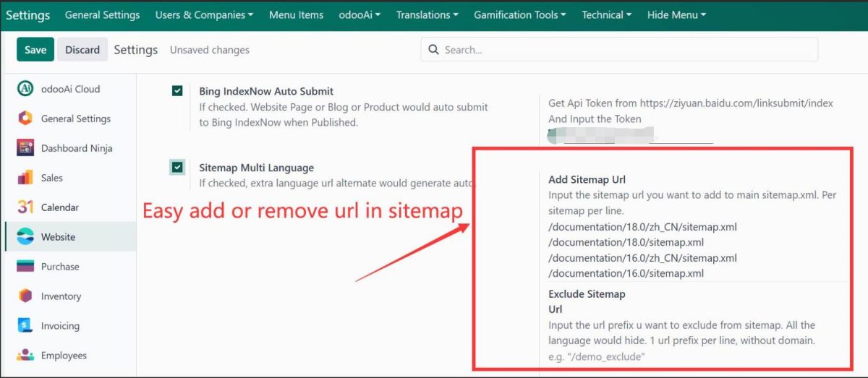The height and width of the screenshot is (378, 868).
Task: Expand the Users & Companies dropdown menu
Action: tap(205, 14)
